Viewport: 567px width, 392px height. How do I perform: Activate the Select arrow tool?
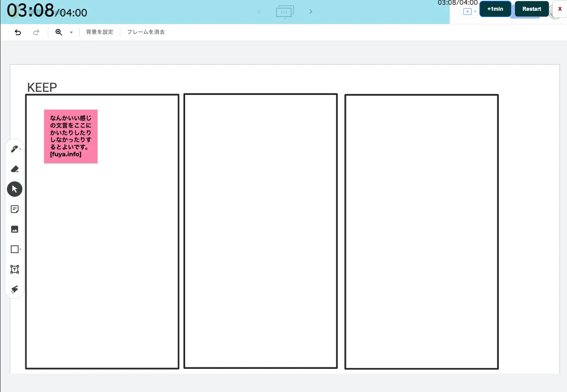point(15,189)
